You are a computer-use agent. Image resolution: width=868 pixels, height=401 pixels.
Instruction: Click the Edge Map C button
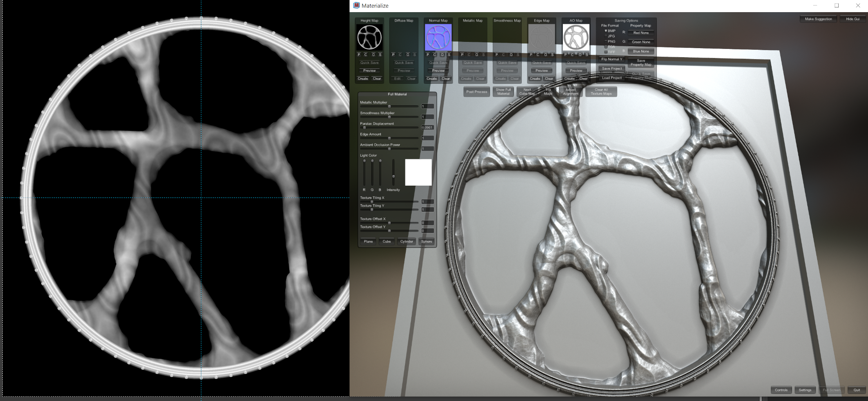538,55
